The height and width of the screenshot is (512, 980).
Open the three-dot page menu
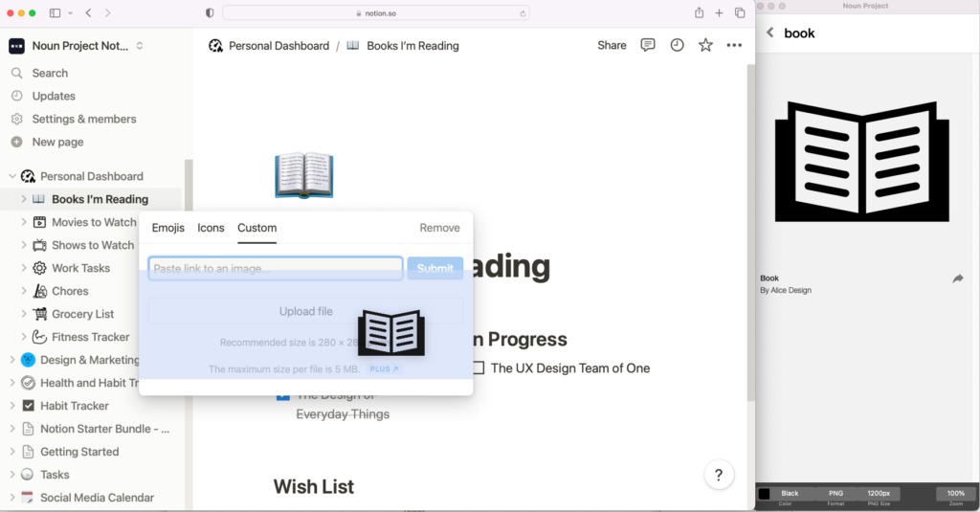click(734, 45)
